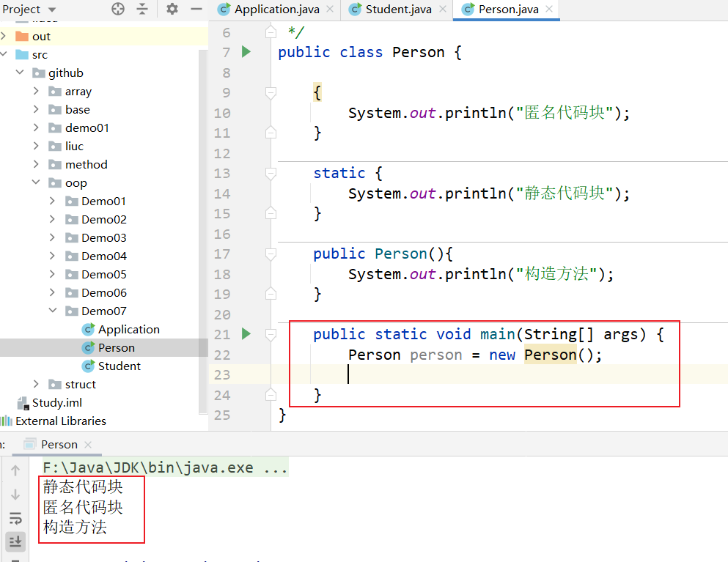
Task: Click the Collapse All icon in Project panel
Action: pos(142,9)
